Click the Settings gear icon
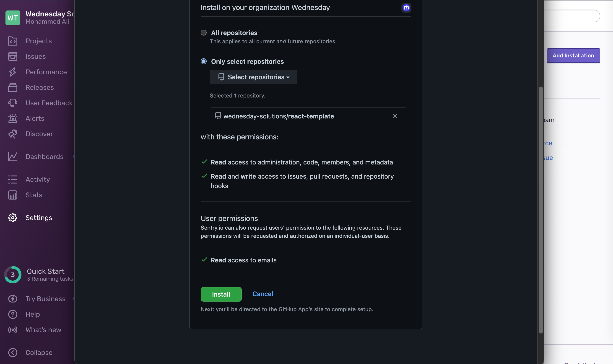The image size is (613, 364). click(x=13, y=218)
